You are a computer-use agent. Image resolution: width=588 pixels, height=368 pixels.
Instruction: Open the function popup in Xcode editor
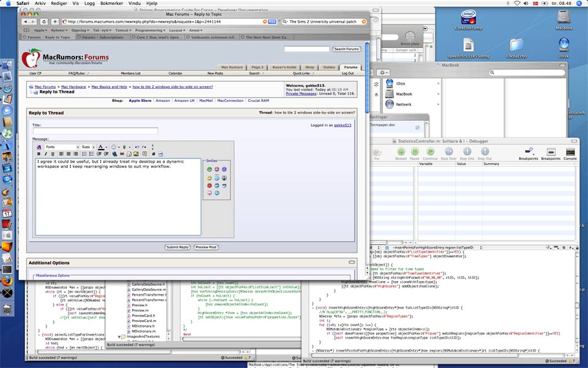point(437,247)
